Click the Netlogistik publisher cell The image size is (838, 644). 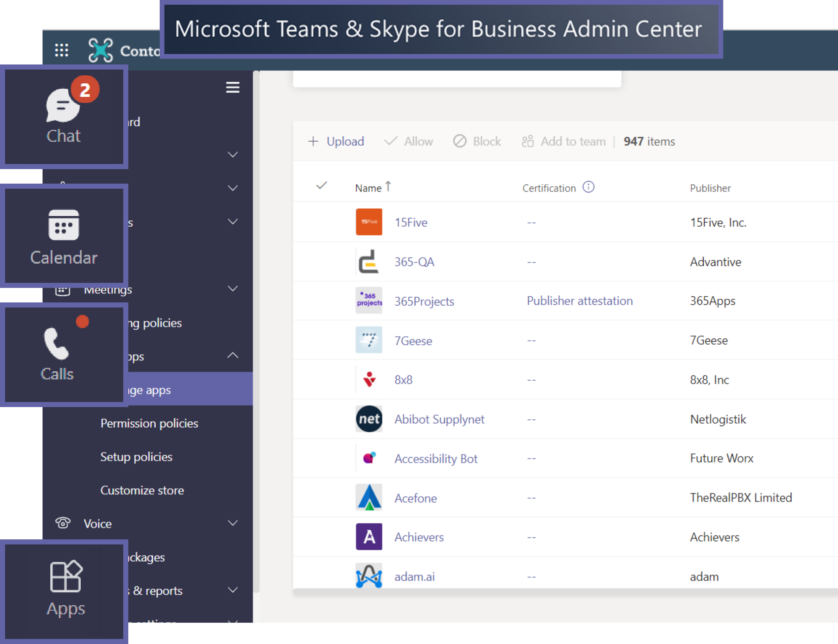(718, 419)
